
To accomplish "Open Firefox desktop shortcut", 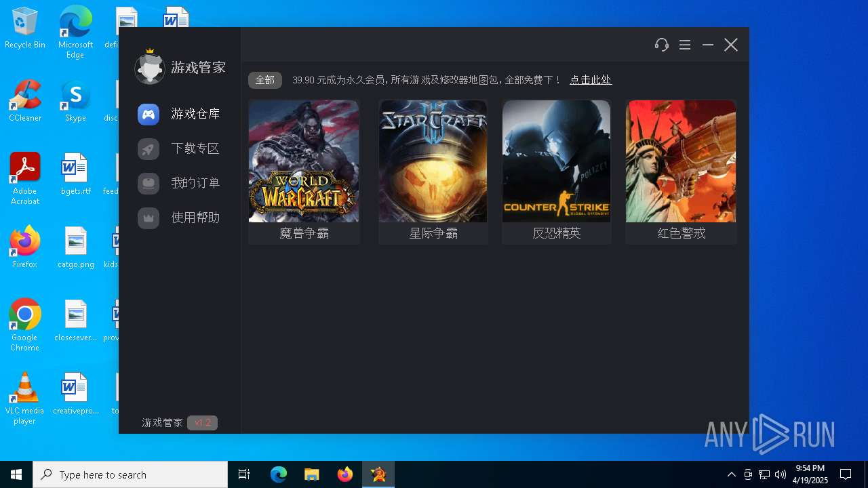I will [25, 247].
